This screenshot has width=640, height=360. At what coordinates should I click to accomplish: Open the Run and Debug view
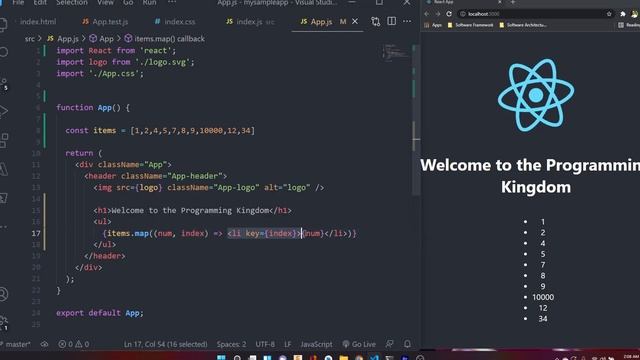(3, 111)
